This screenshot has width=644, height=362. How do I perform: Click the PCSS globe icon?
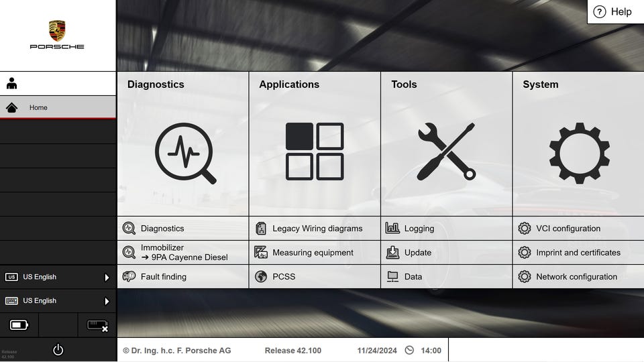(261, 276)
